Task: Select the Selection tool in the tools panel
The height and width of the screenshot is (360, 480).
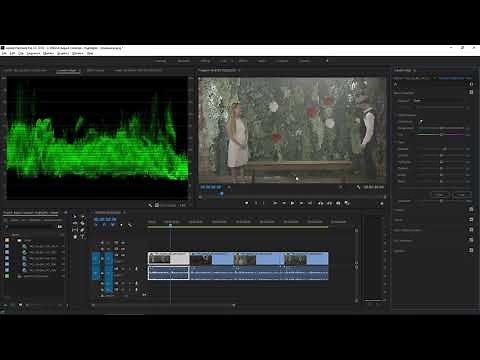Action: click(x=75, y=217)
